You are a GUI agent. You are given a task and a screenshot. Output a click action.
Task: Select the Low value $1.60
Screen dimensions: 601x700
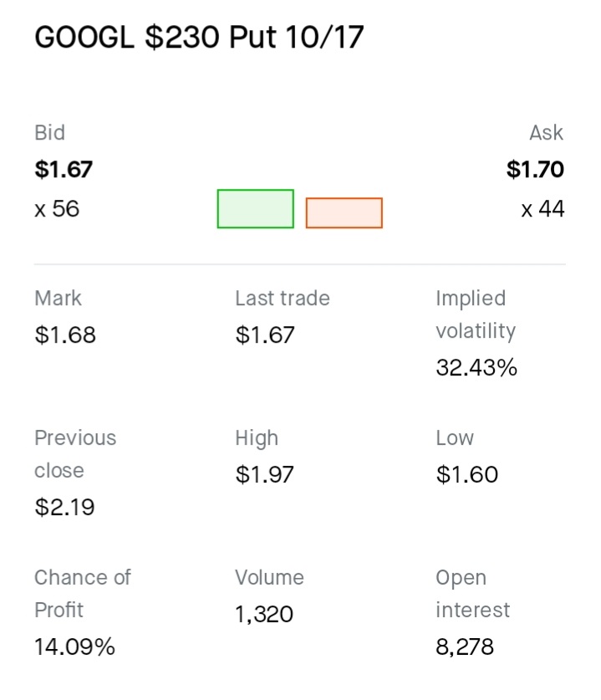click(x=466, y=475)
